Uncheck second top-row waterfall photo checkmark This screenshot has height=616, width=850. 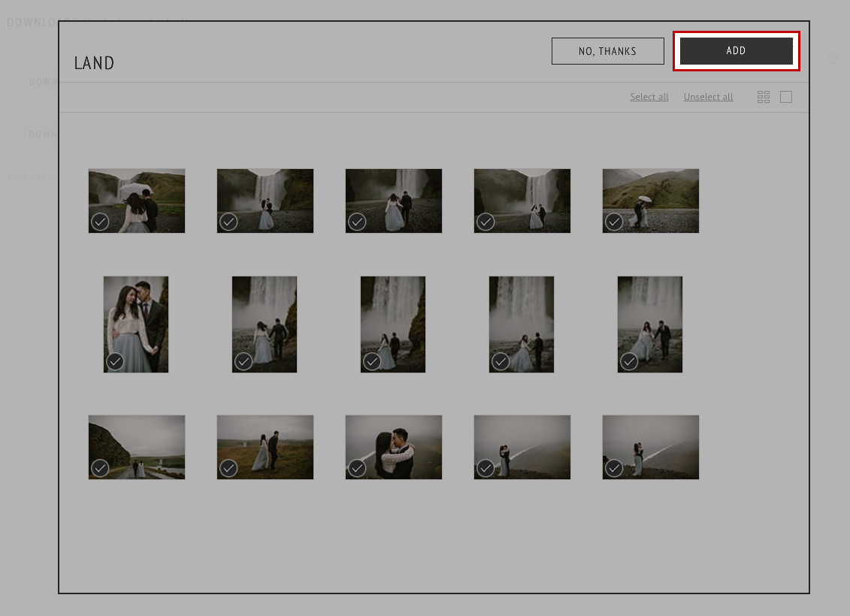click(228, 222)
